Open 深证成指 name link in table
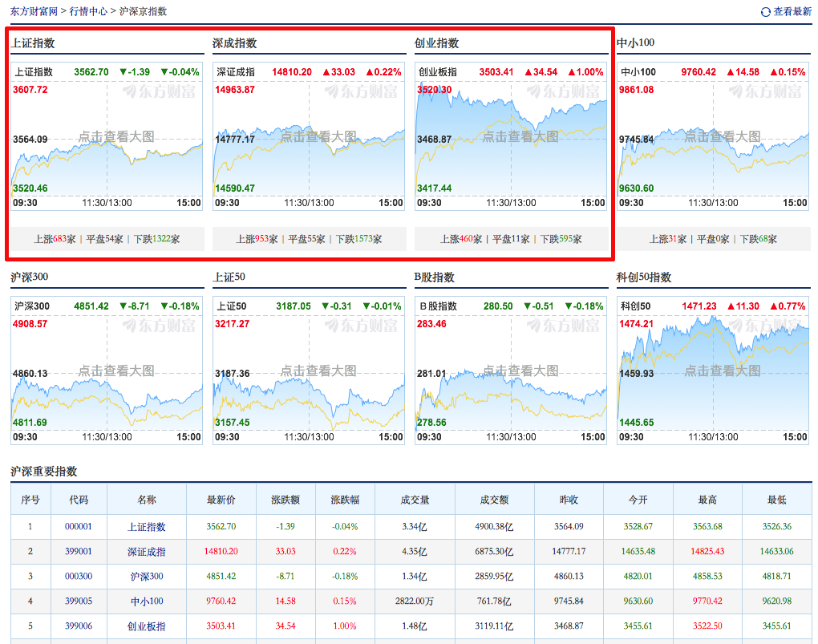The width and height of the screenshot is (818, 644). (147, 552)
